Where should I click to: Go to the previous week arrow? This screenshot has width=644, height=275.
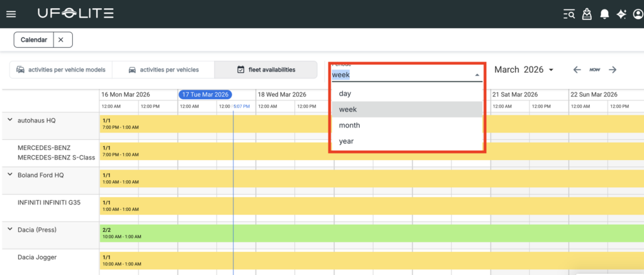pos(577,70)
